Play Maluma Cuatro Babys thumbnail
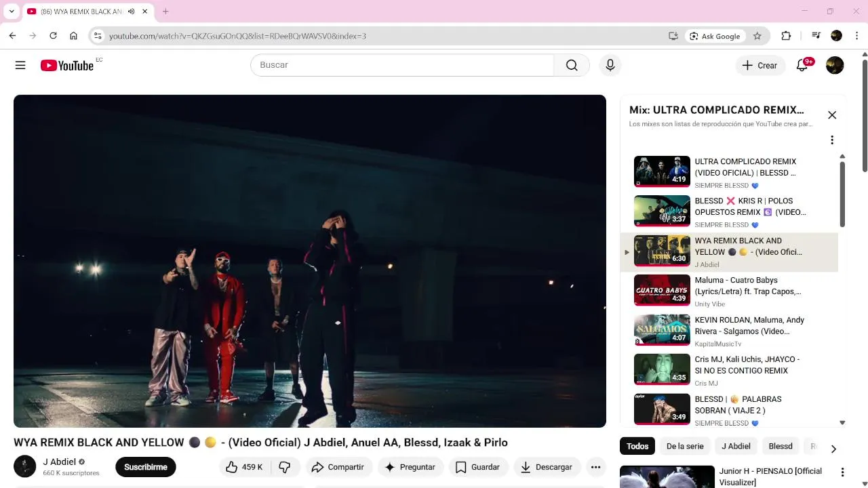868x488 pixels. (662, 291)
